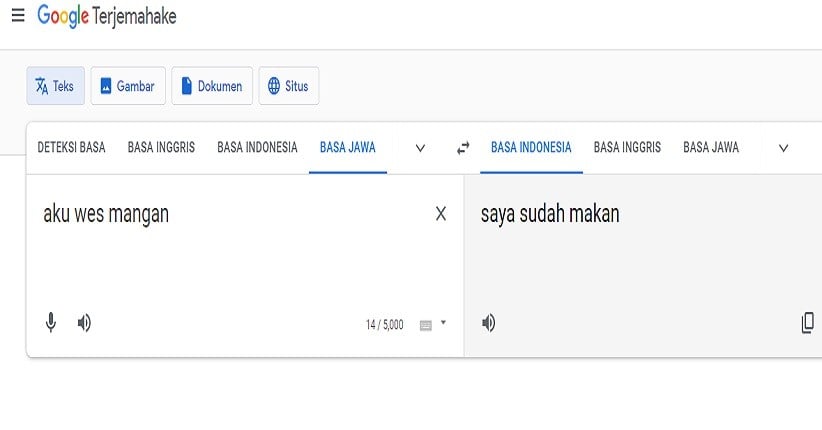Image resolution: width=822 pixels, height=430 pixels.
Task: Expand the target language list
Action: point(783,148)
